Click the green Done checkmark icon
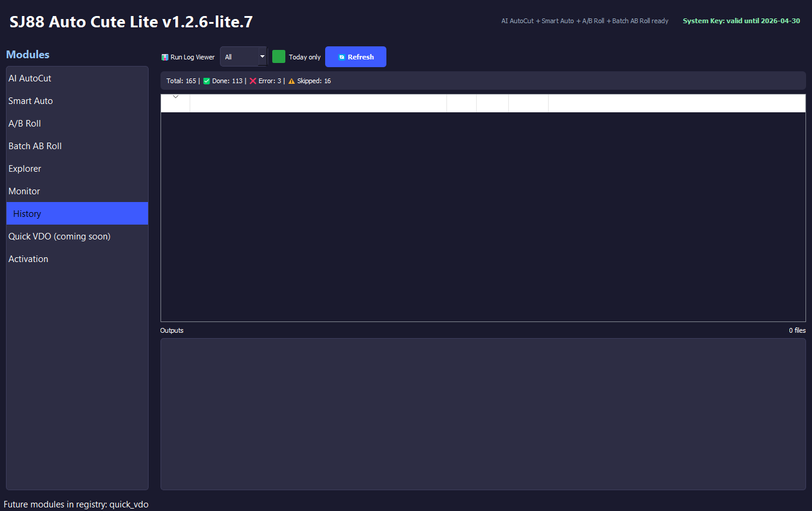 (206, 81)
